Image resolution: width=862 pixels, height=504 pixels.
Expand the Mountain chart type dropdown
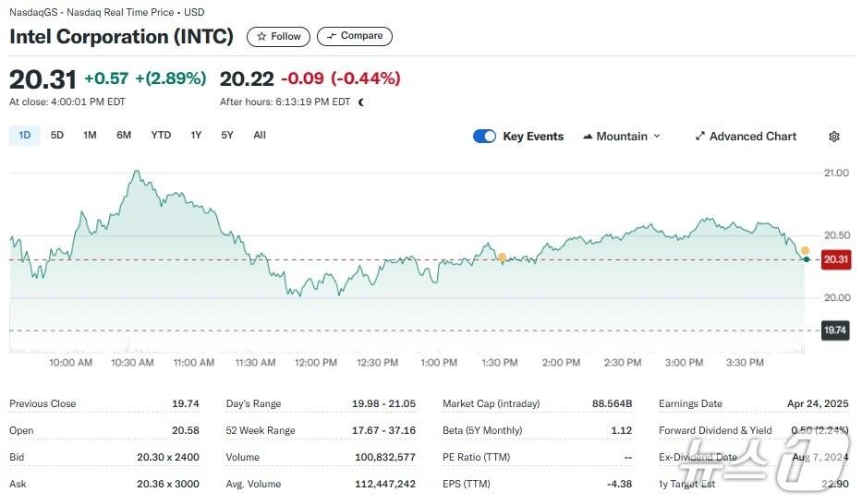pyautogui.click(x=622, y=137)
